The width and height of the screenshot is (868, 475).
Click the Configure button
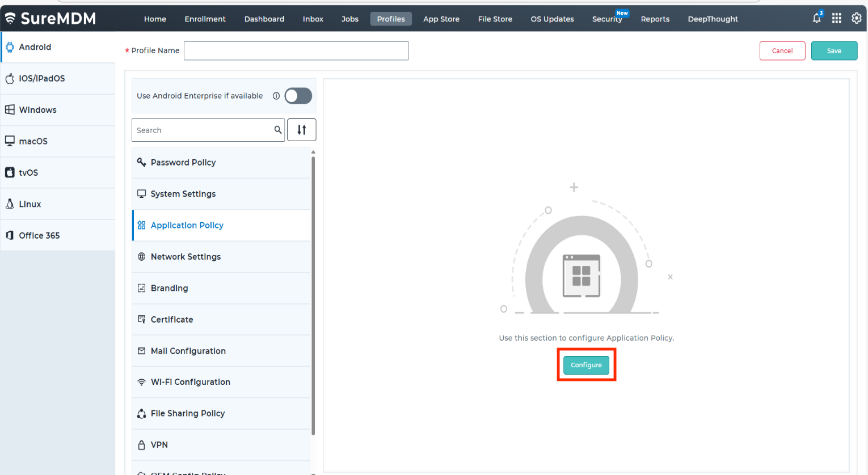coord(586,365)
